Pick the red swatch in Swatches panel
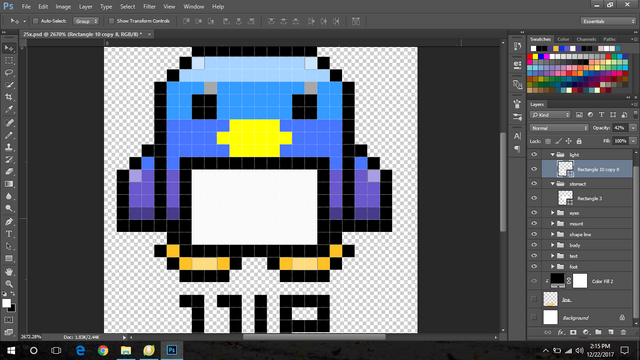Screen dimensions: 640x360 coord(530,57)
